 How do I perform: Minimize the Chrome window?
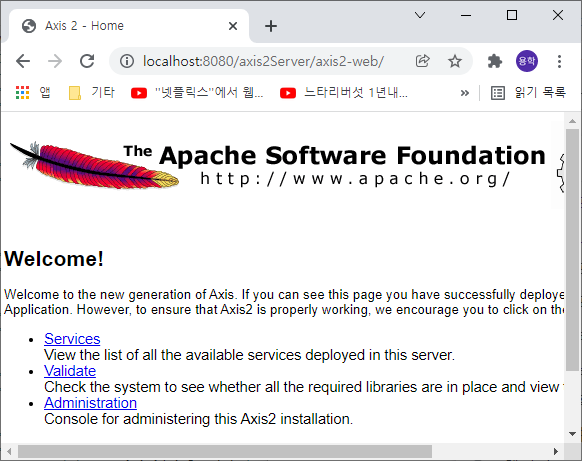(466, 15)
